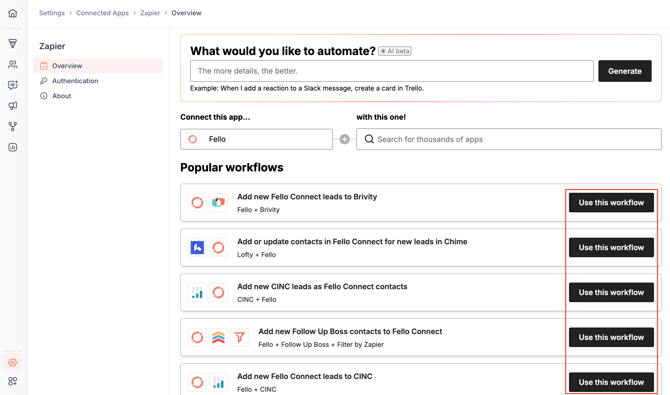Viewport: 670px width, 395px height.
Task: Open the About section
Action: [x=62, y=96]
